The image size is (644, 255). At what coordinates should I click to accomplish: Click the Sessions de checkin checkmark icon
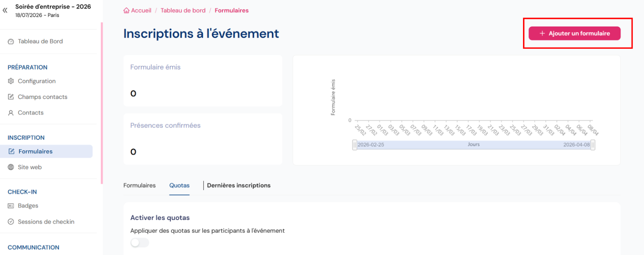pyautogui.click(x=11, y=222)
